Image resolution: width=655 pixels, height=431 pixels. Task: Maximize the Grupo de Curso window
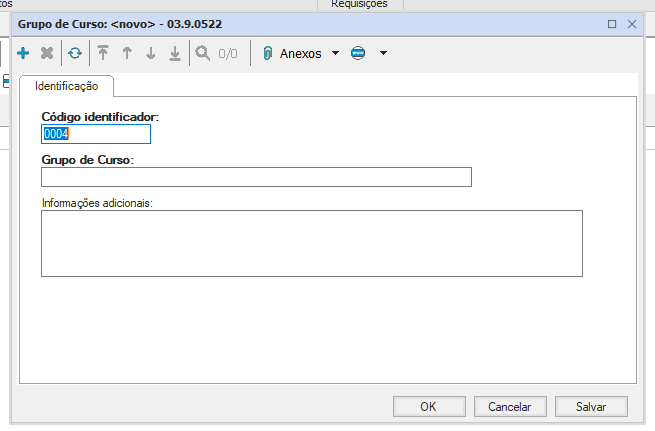click(x=612, y=22)
